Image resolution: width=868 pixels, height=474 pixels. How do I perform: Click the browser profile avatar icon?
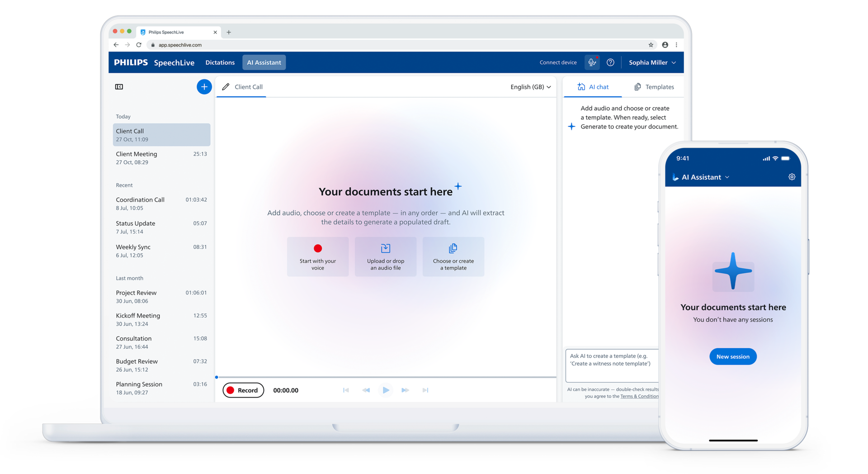[665, 45]
